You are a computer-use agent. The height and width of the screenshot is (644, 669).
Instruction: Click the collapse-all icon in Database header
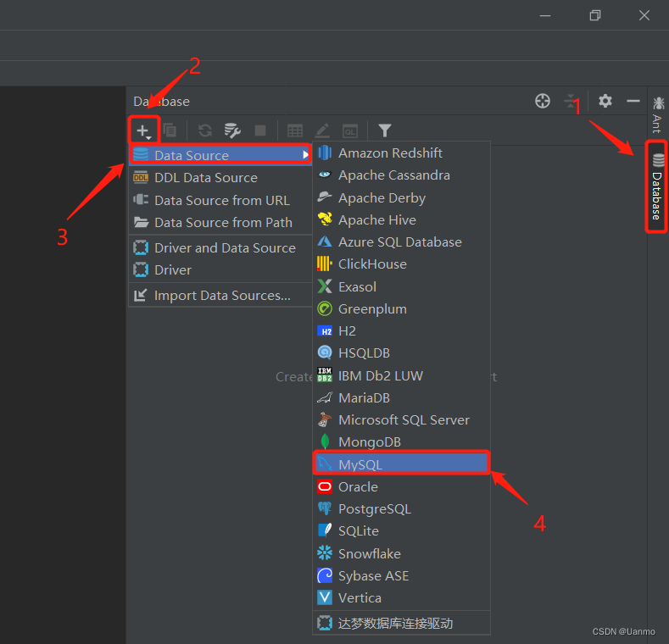(x=571, y=101)
